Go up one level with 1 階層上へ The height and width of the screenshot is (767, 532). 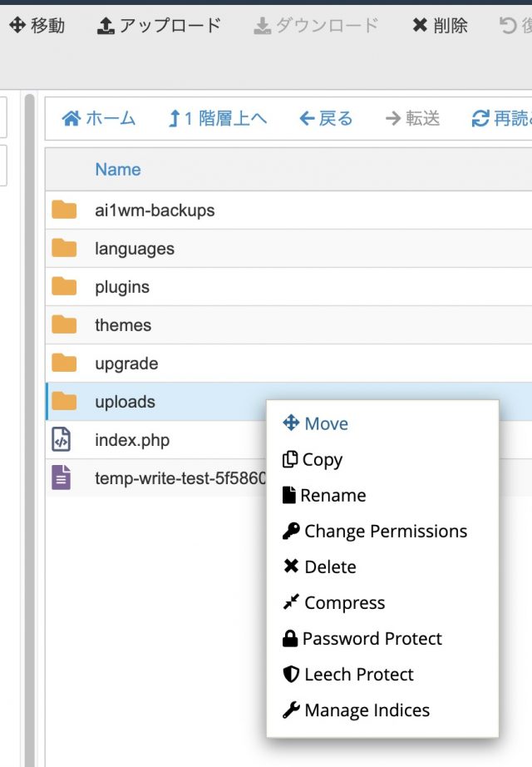(x=217, y=119)
